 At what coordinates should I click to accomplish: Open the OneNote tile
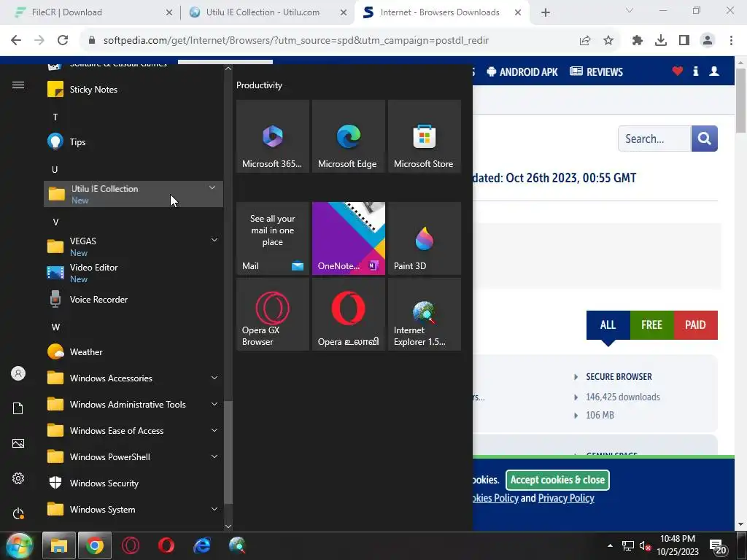pos(348,238)
